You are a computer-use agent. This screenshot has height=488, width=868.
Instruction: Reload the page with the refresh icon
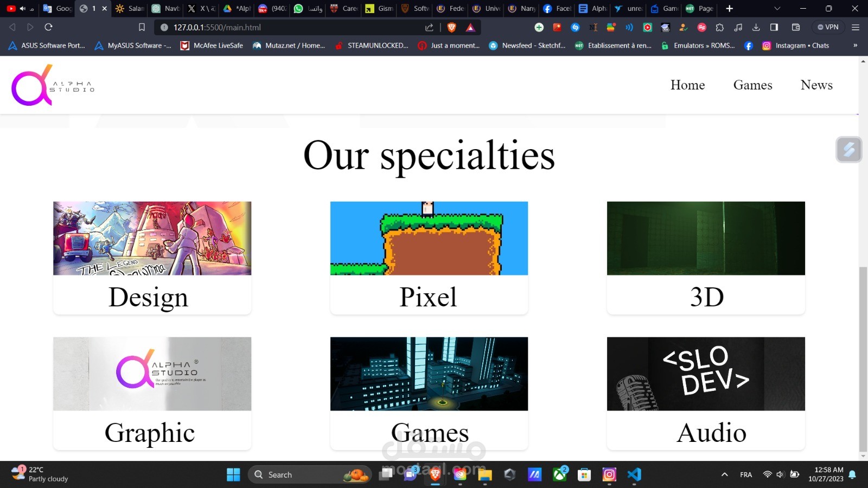coord(48,27)
